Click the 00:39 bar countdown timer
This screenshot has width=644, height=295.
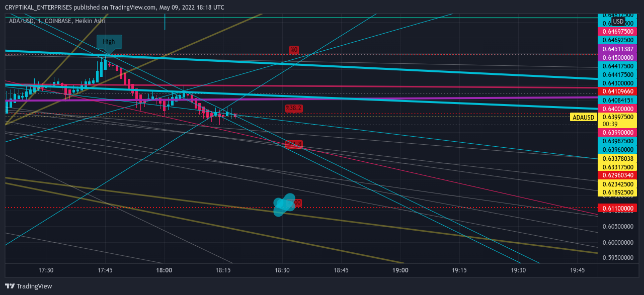[x=610, y=124]
